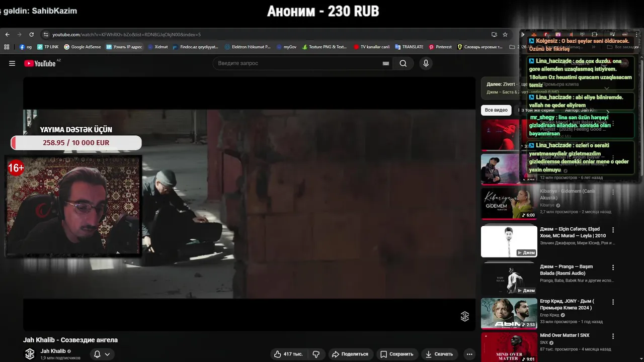Open the Xidmat bookmark
This screenshot has width=644, height=362.
(x=157, y=47)
